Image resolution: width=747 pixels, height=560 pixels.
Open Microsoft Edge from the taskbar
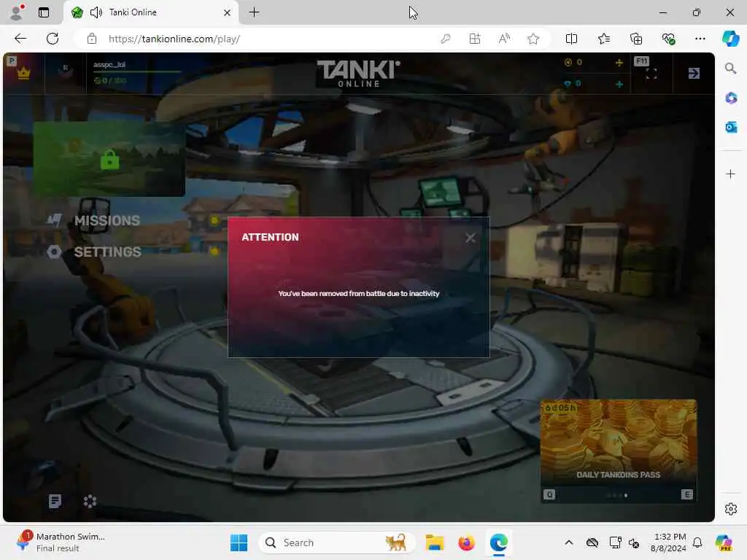pos(498,542)
